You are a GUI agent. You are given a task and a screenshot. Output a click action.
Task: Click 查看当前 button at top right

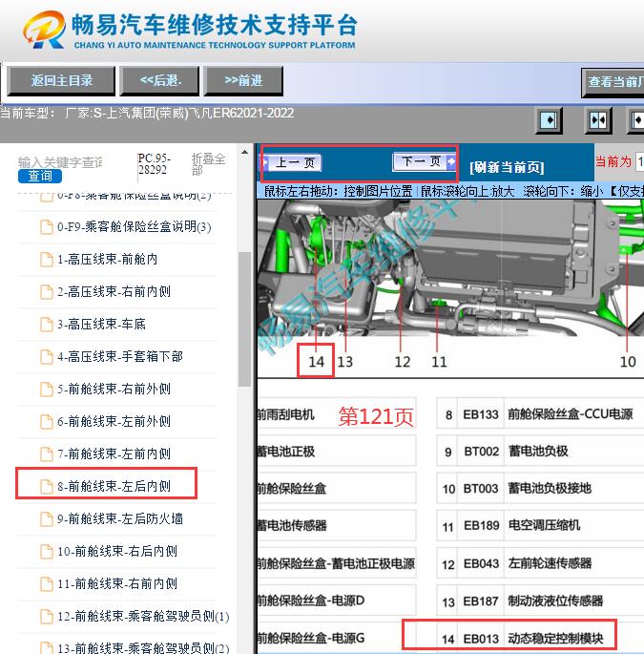pos(613,82)
